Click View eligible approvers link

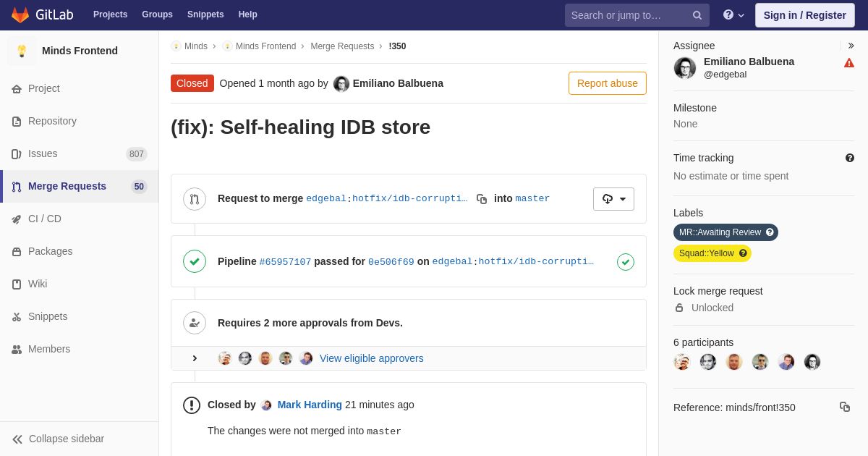click(372, 358)
